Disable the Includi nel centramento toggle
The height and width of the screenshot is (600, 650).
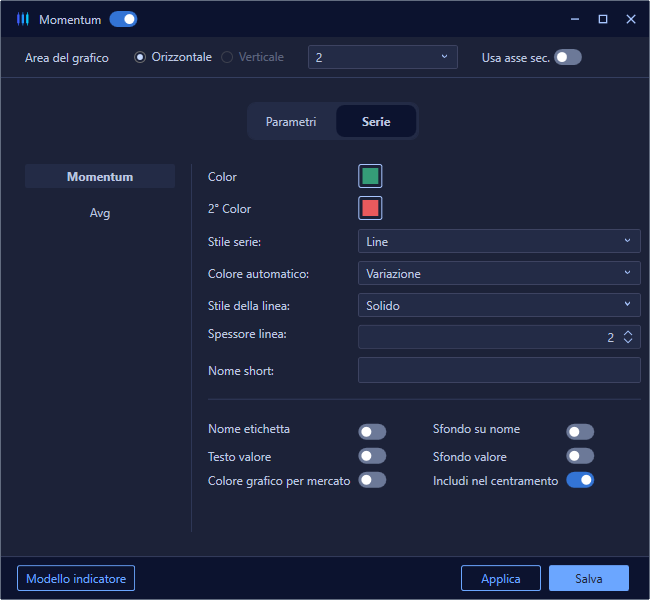coord(580,480)
